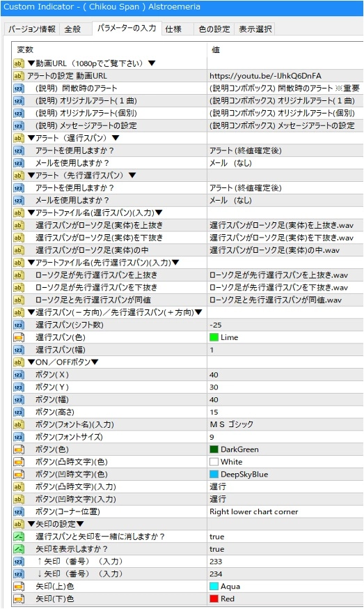Click the integer icon beside オリジナルアラート(個別)
Viewport: 364px width, 609px height.
(x=19, y=113)
